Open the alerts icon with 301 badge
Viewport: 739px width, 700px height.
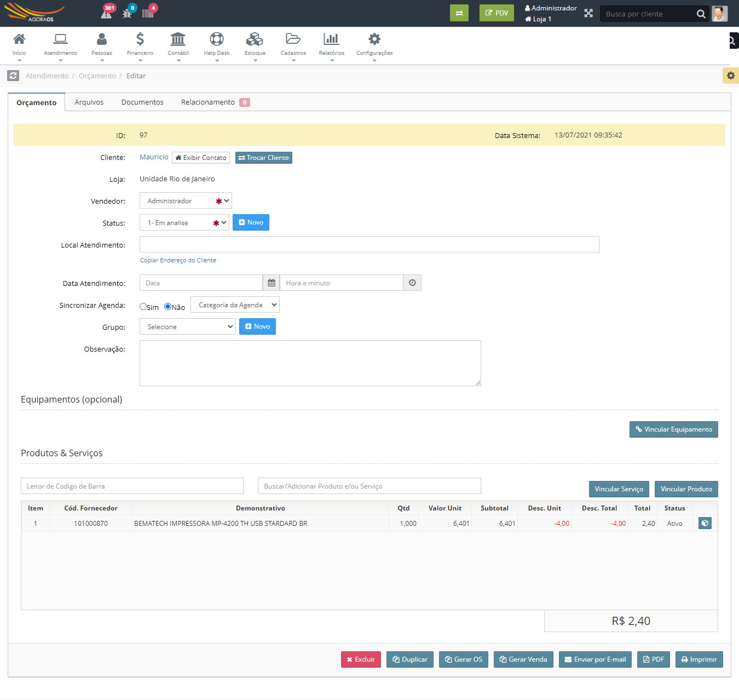tap(107, 13)
